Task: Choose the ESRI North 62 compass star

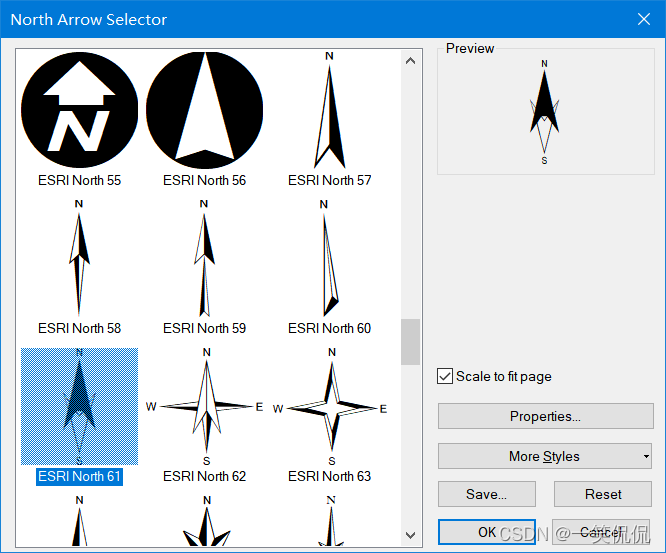Action: coord(205,406)
